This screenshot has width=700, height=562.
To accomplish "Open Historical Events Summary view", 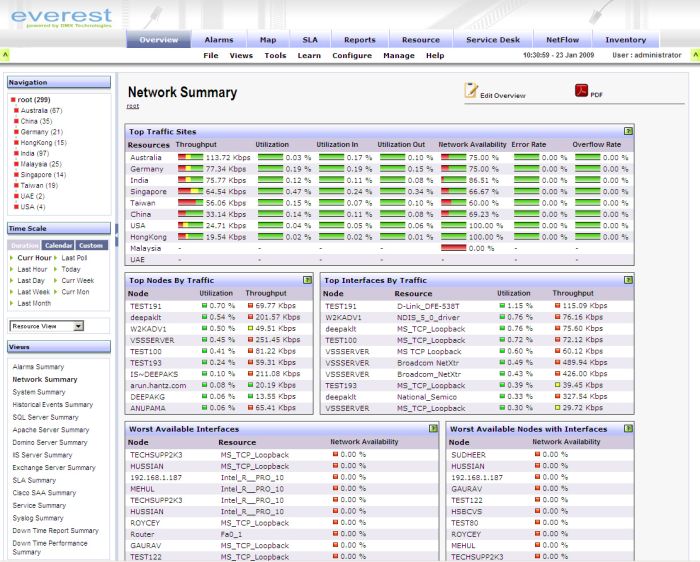I will pyautogui.click(x=53, y=404).
